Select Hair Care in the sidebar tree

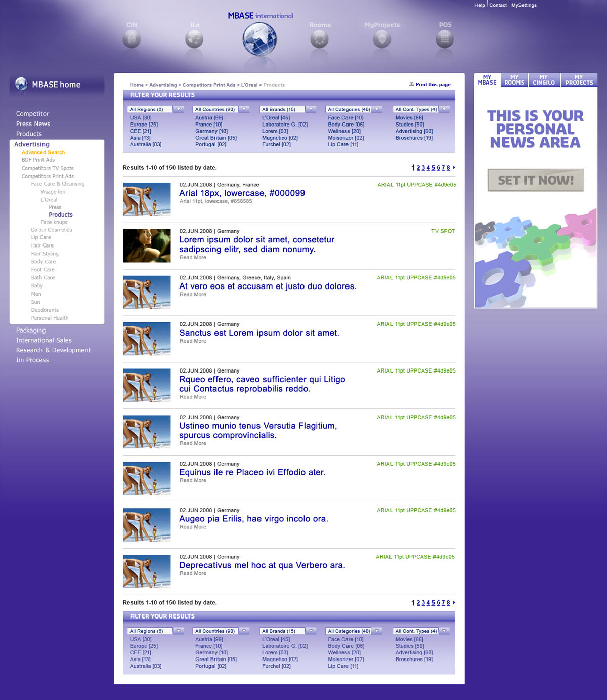click(42, 245)
